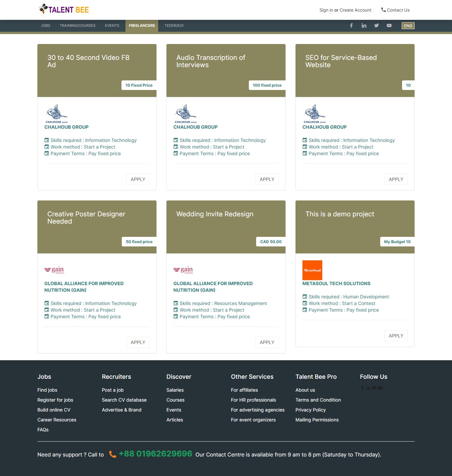Open the Privacy Policy footer link
The height and width of the screenshot is (476, 452).
tap(310, 410)
